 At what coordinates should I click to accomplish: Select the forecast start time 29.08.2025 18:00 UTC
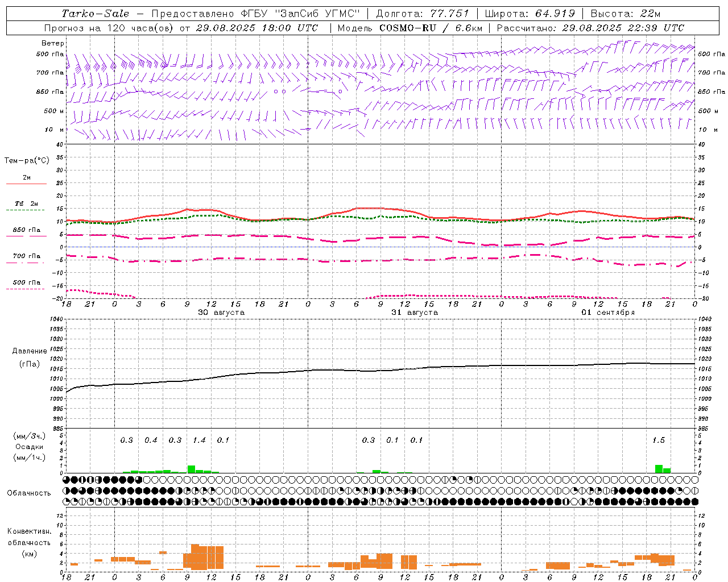pyautogui.click(x=257, y=28)
